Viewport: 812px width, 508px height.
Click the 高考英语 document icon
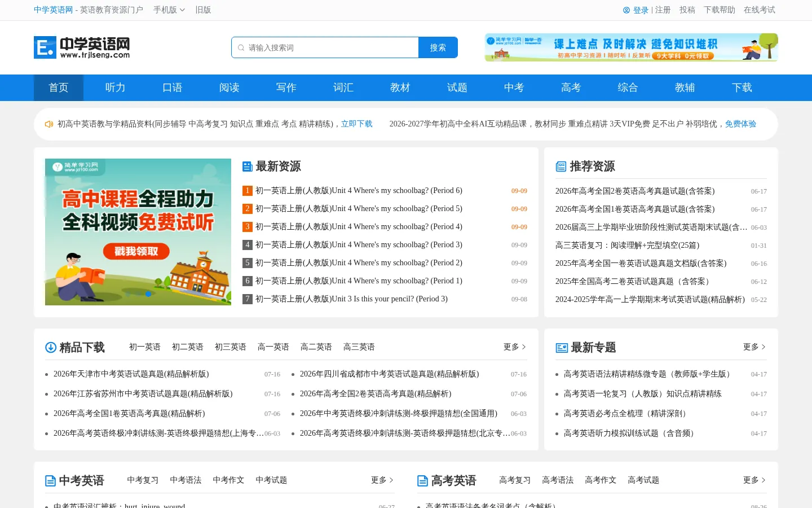422,481
